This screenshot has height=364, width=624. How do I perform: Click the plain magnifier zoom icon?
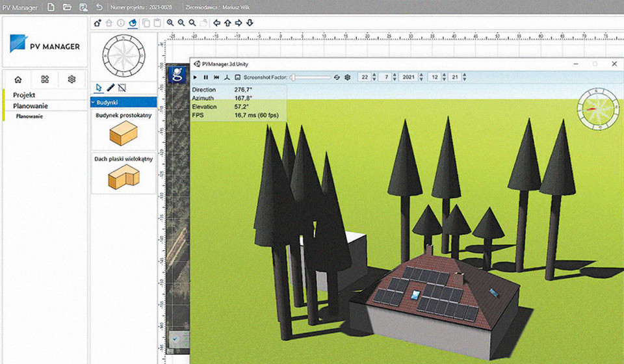(192, 23)
